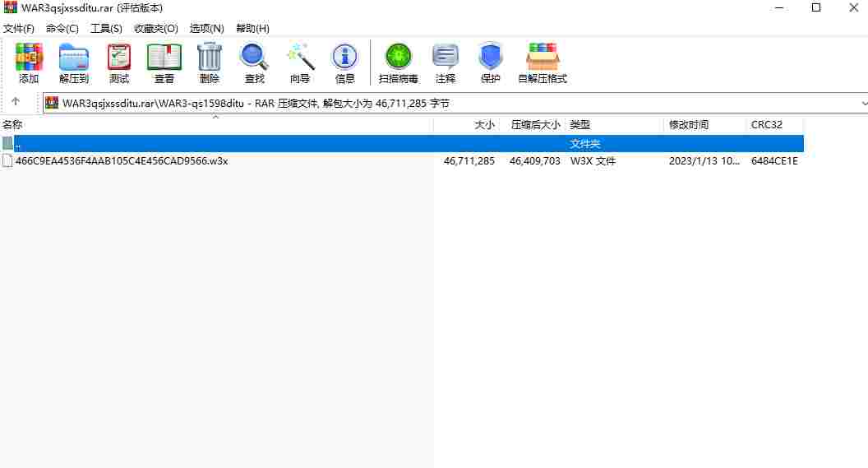
Task: Open the 工具(S) menu
Action: [106, 28]
